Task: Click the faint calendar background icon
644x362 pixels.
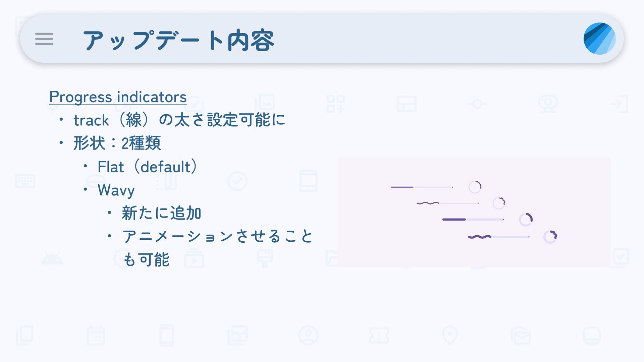Action: 96,336
